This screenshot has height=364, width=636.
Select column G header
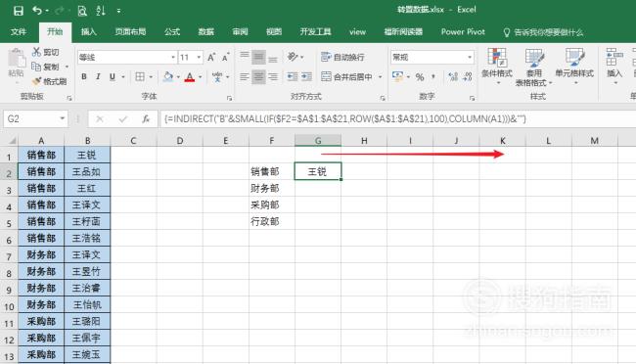click(x=318, y=140)
